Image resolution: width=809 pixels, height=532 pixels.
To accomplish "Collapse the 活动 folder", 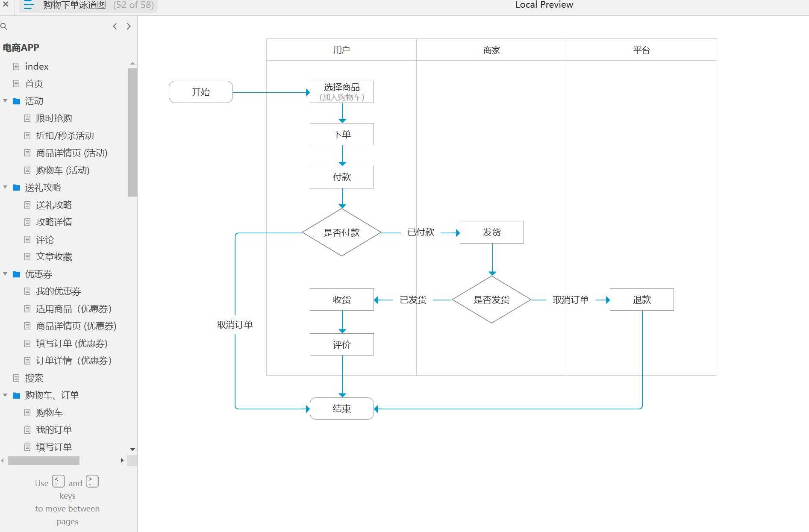I will 6,101.
